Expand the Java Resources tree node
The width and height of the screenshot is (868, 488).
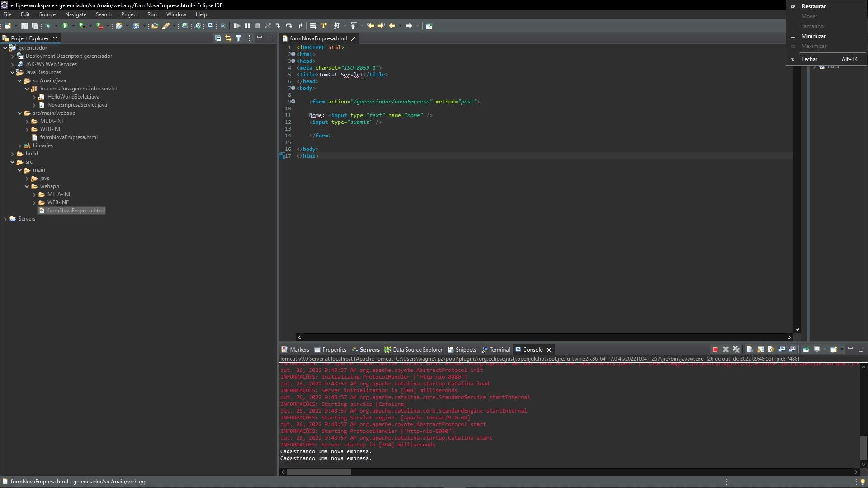point(13,72)
